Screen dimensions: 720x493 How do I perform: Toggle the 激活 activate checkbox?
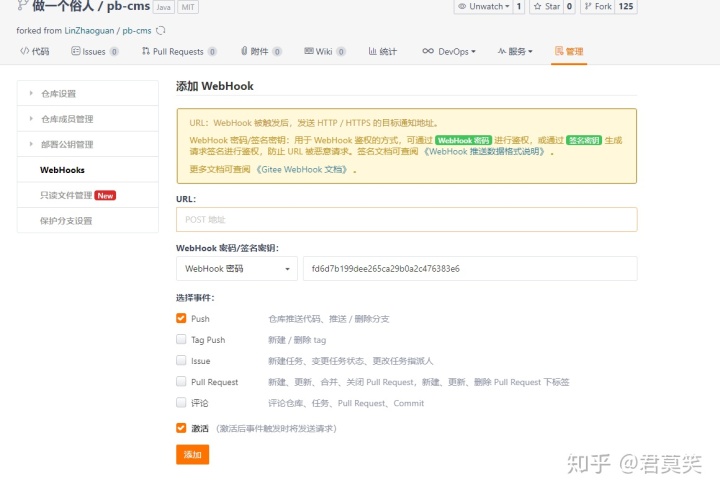(181, 428)
